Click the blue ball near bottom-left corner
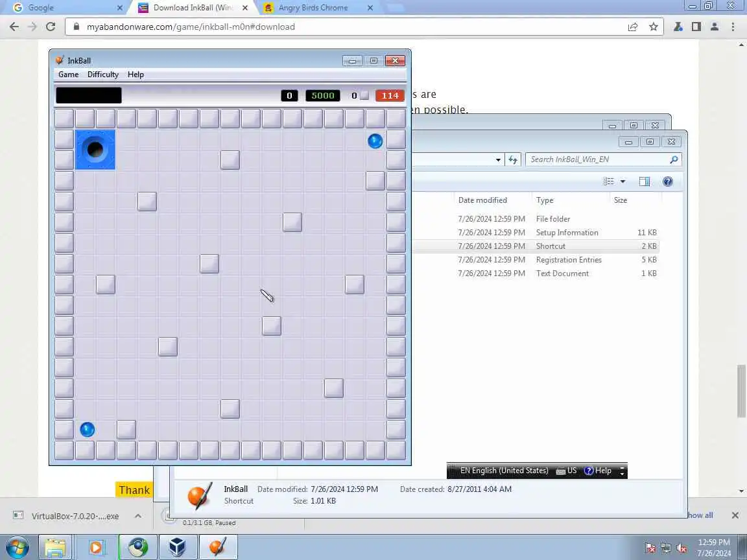Viewport: 747px width, 560px height. click(x=87, y=430)
